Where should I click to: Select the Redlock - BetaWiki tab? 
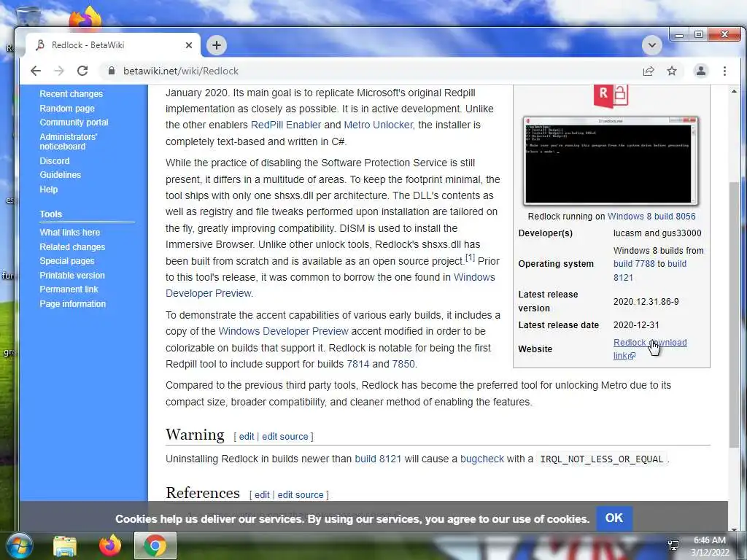113,45
